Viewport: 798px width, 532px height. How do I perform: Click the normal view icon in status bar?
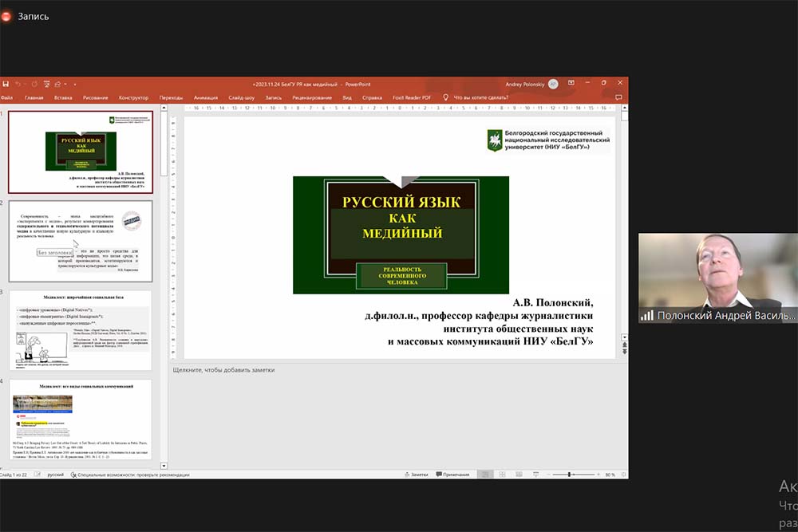coord(484,475)
